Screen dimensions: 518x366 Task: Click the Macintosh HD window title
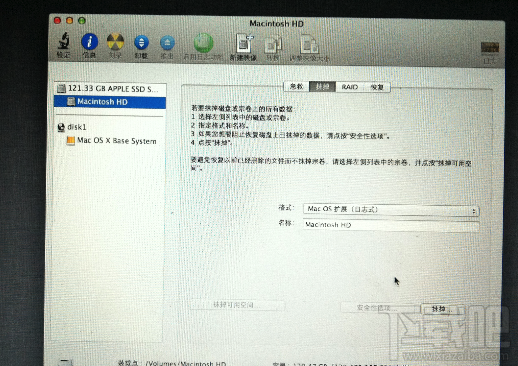[x=277, y=24]
